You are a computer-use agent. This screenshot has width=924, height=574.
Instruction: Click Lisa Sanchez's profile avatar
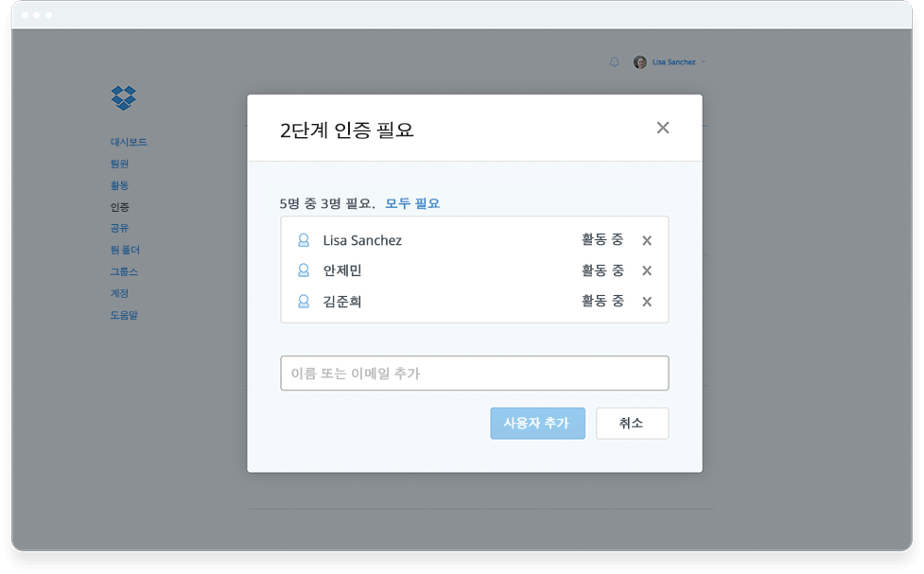[x=640, y=61]
